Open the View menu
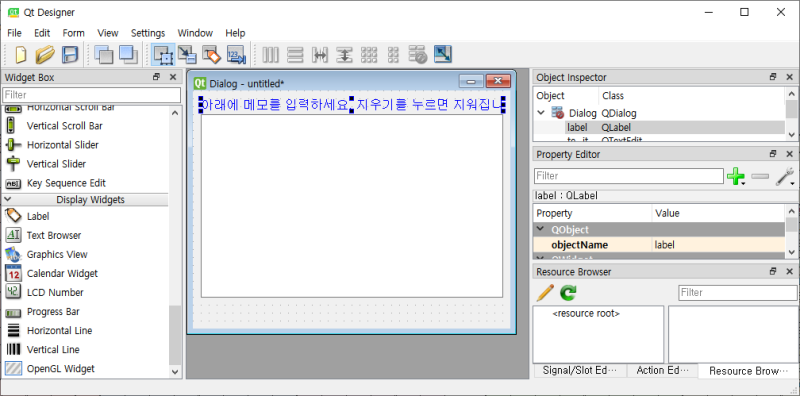 pos(108,33)
